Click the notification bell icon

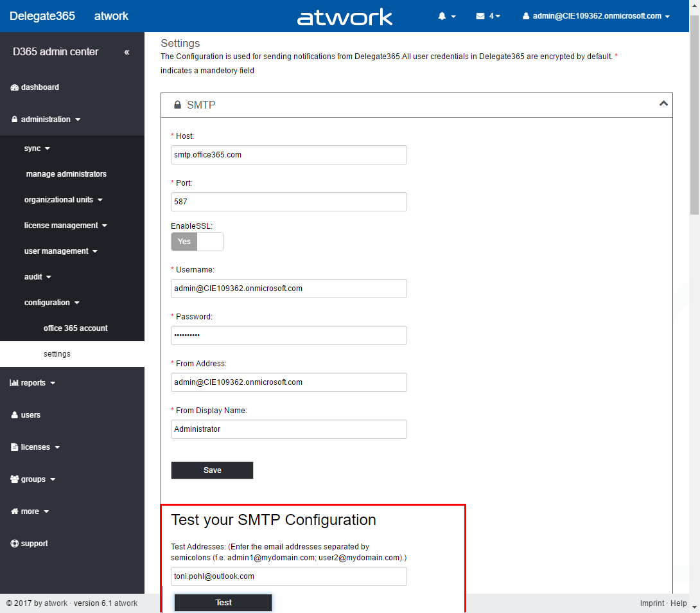coord(442,16)
